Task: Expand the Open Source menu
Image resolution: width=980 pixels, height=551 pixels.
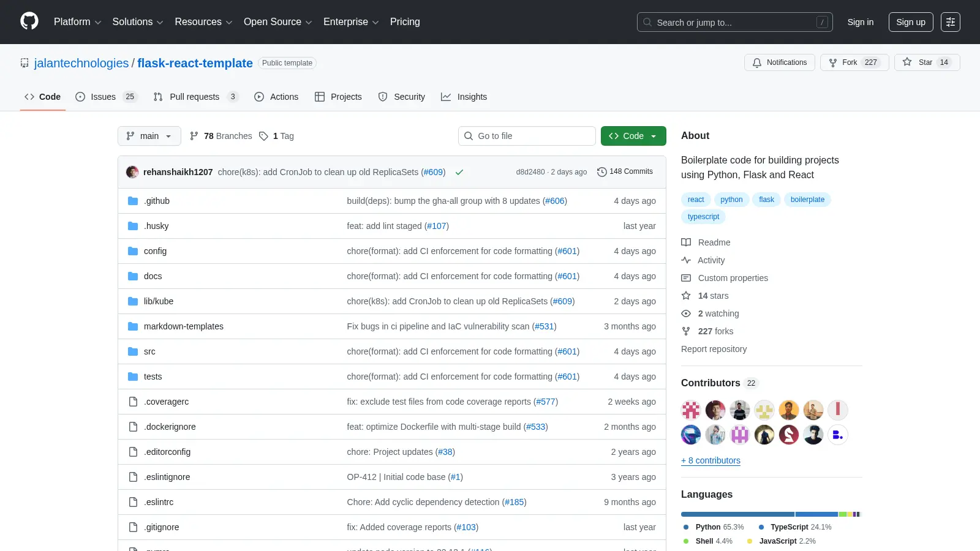Action: coord(278,22)
